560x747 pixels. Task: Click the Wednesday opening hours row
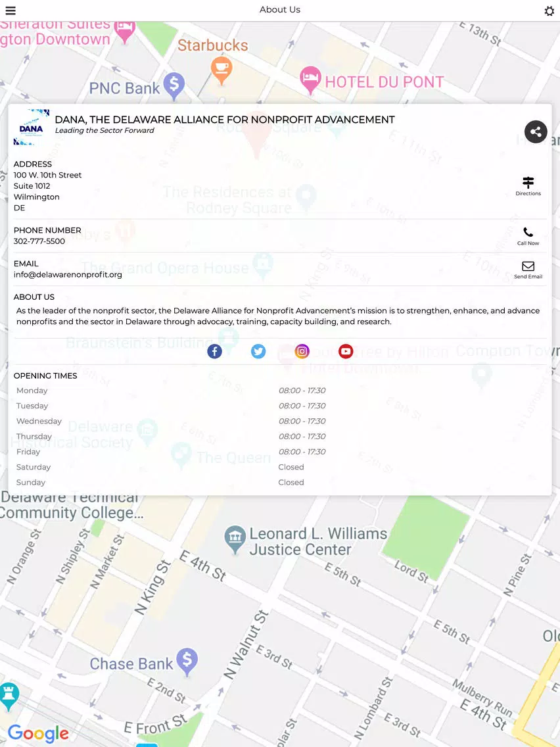280,421
